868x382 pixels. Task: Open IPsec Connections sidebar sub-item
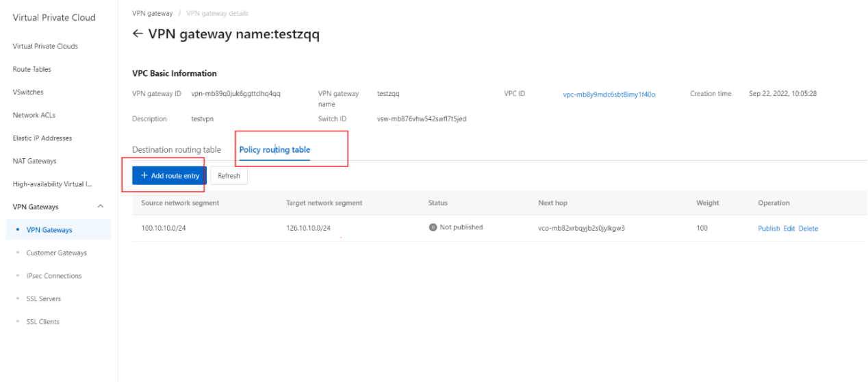click(x=54, y=276)
